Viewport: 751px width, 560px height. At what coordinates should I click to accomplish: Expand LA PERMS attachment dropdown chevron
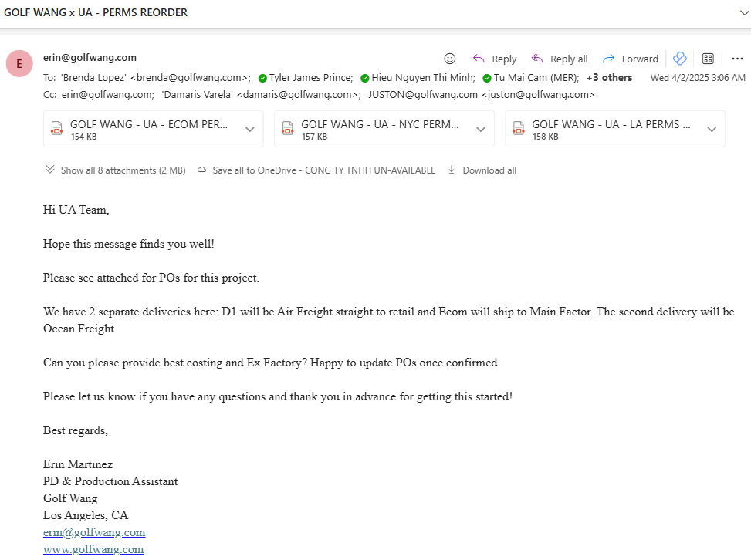(712, 130)
